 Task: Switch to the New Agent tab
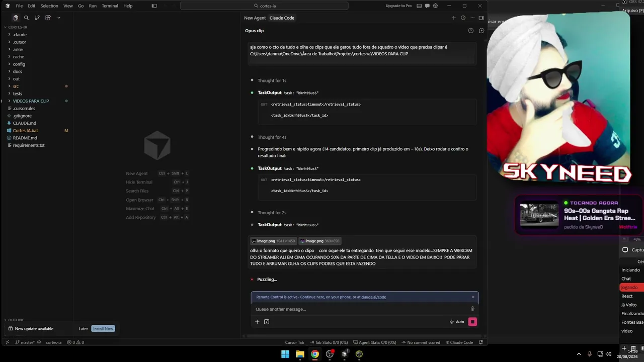(x=255, y=18)
